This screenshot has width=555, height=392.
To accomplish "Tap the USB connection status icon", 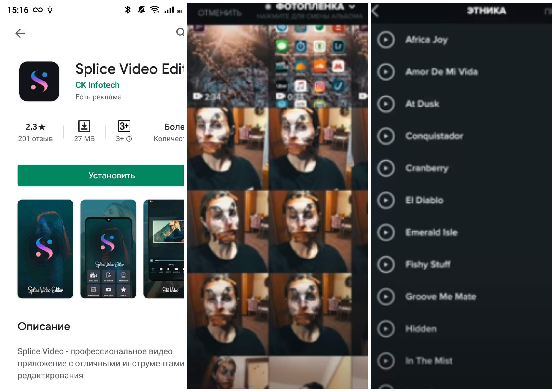I will pyautogui.click(x=50, y=10).
